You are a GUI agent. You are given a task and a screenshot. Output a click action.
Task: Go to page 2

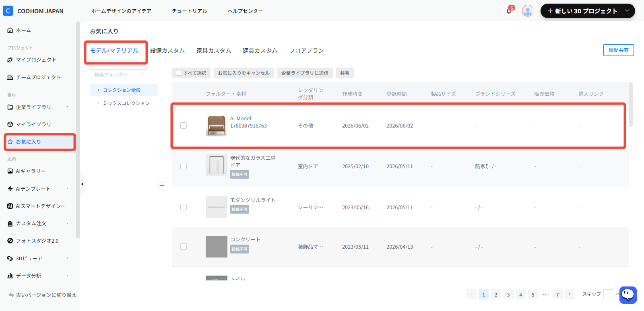click(x=496, y=295)
